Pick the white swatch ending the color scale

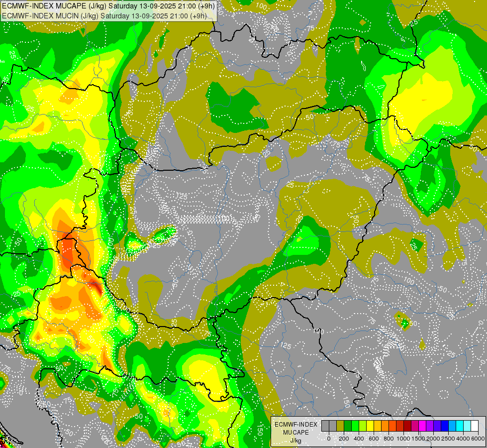tap(475, 426)
